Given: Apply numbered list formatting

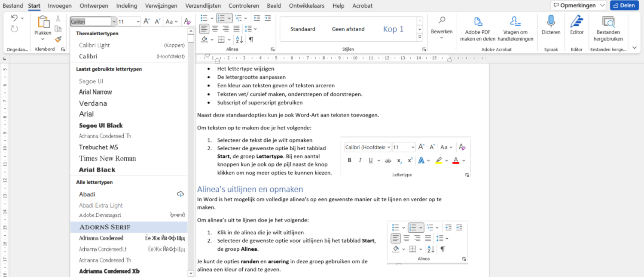Looking at the screenshot, I should tap(222, 18).
